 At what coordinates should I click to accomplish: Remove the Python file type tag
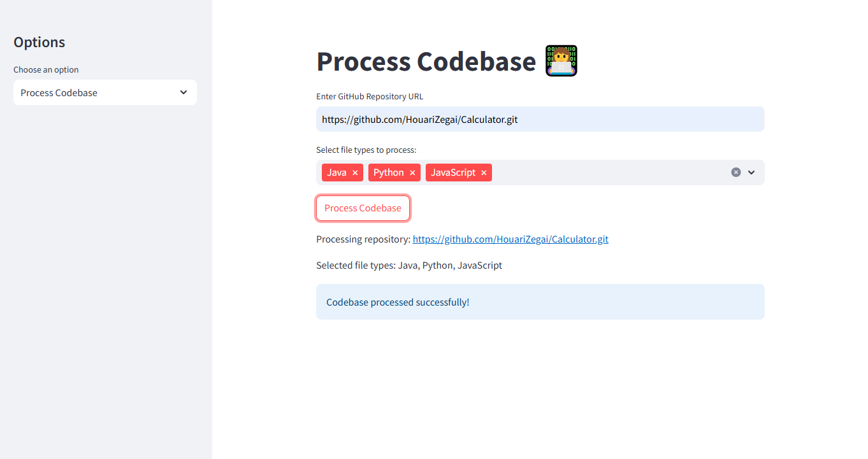[x=412, y=173]
